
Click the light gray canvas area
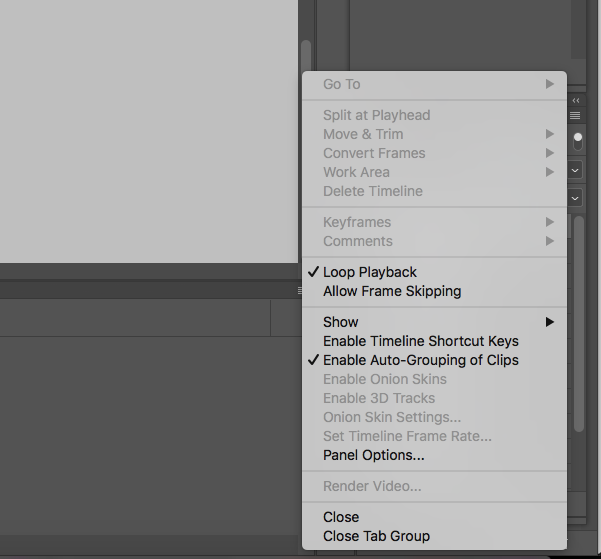point(149,131)
